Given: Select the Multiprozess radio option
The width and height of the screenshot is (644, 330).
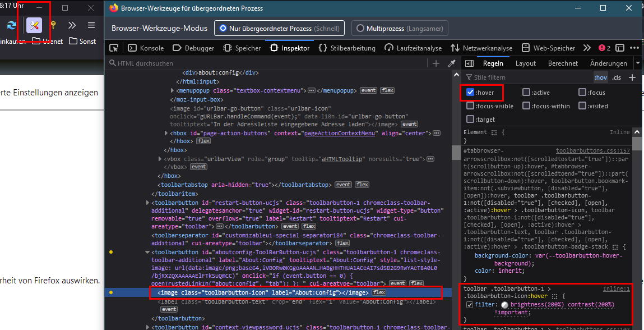Looking at the screenshot, I should [361, 28].
